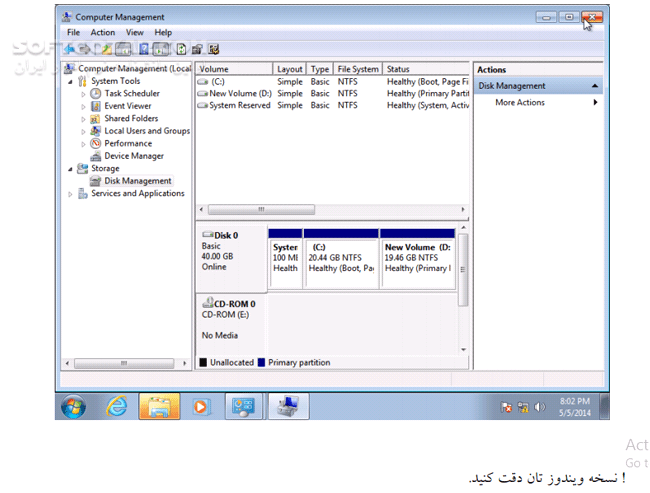Screen dimensions: 650x493
Task: Collapse the Disk Management actions section
Action: click(596, 86)
